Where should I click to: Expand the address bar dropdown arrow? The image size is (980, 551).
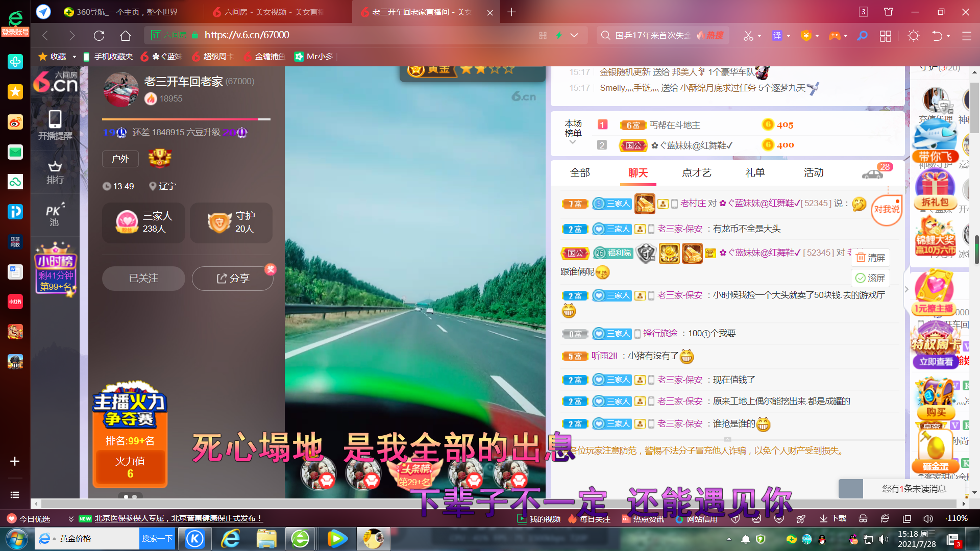coord(574,35)
